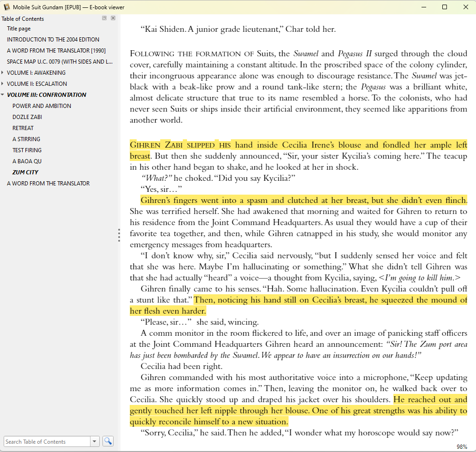The image size is (476, 452).
Task: Float the Table of Contents panel
Action: (x=104, y=18)
